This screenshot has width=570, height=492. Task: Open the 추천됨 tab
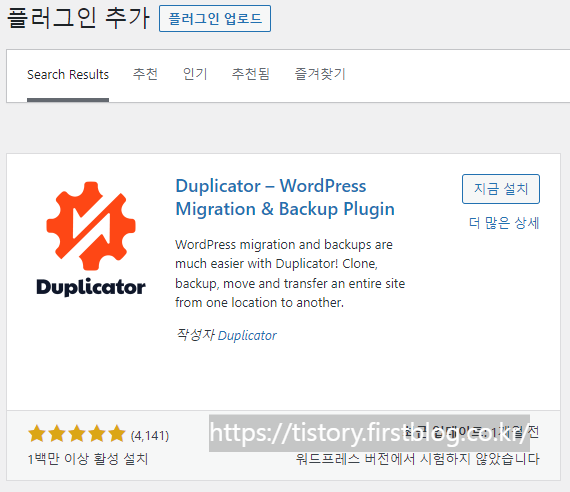pyautogui.click(x=251, y=74)
